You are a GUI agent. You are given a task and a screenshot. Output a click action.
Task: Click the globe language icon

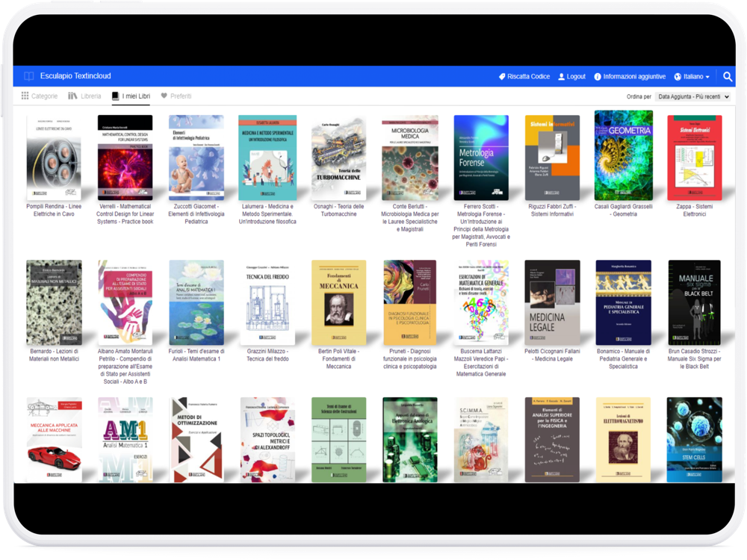coord(678,77)
